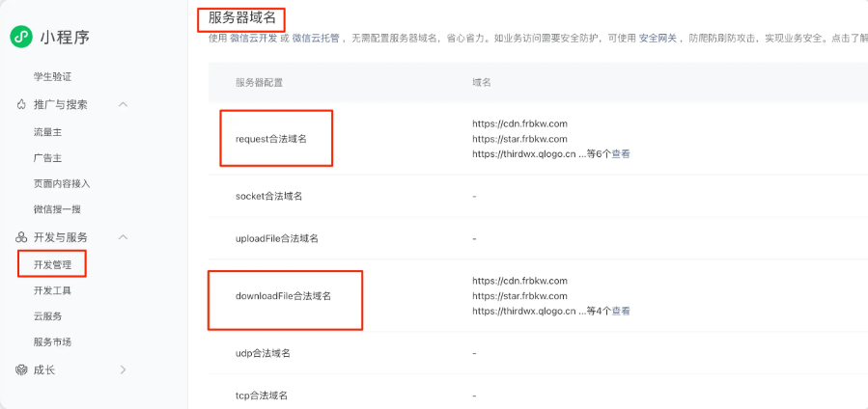This screenshot has width=868, height=409.
Task: Click the sprout icon beside 成长
Action: (x=21, y=370)
